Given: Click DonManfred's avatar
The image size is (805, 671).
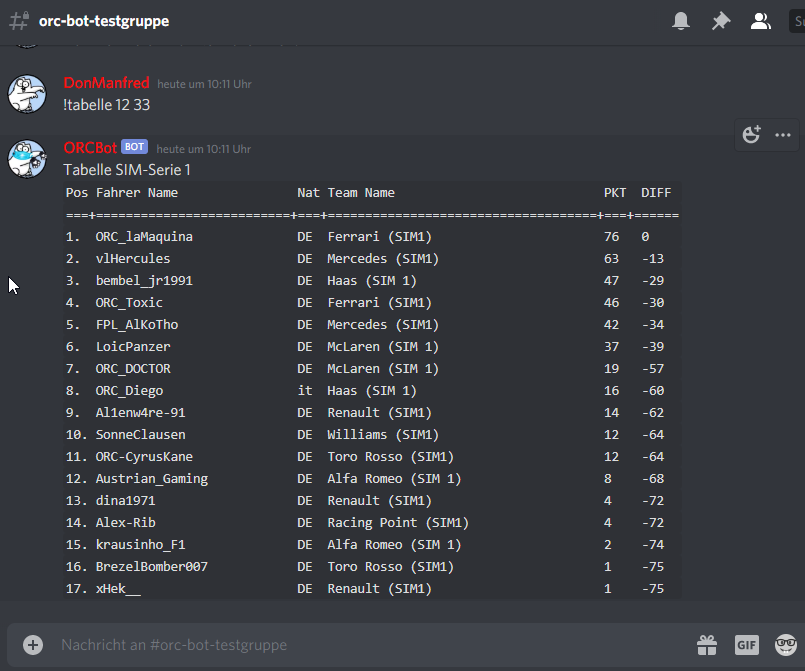Looking at the screenshot, I should pyautogui.click(x=27, y=93).
